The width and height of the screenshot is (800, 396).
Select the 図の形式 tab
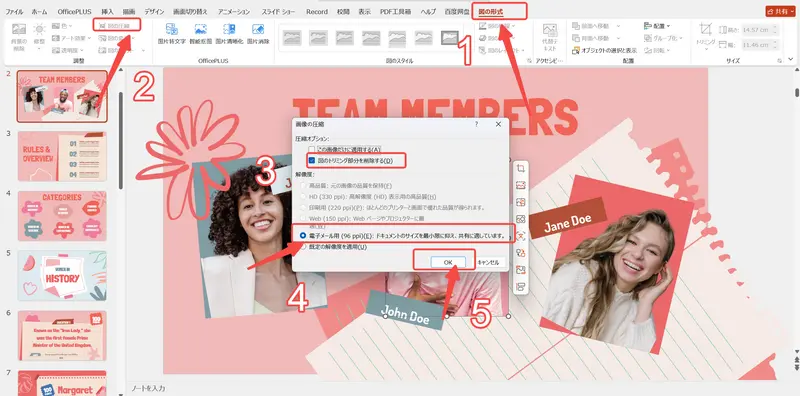[490, 11]
